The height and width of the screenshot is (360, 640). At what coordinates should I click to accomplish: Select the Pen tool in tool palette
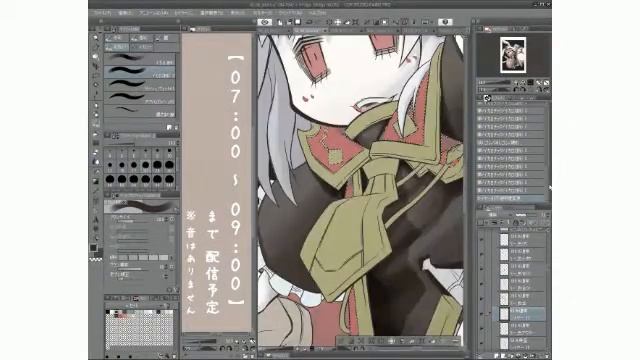click(x=96, y=106)
